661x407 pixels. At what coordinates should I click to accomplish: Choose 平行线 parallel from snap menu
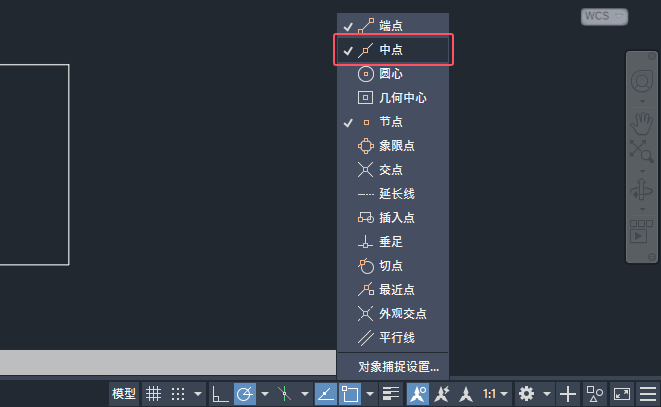pos(392,338)
